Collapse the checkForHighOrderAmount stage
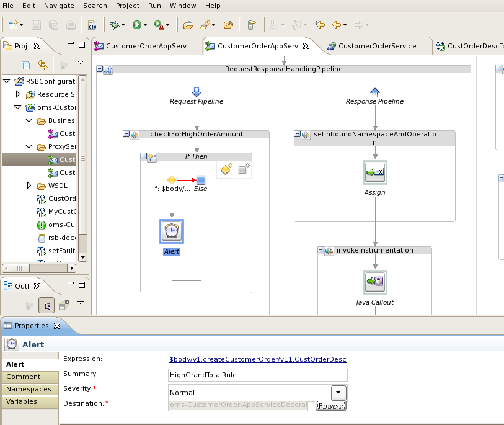504x425 pixels. (126, 135)
